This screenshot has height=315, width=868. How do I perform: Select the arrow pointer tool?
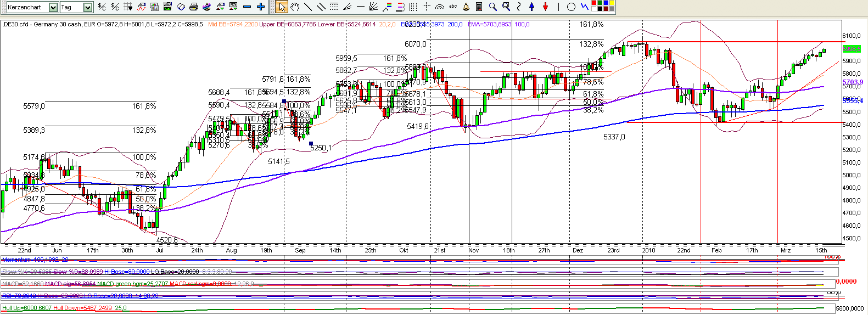(x=282, y=7)
